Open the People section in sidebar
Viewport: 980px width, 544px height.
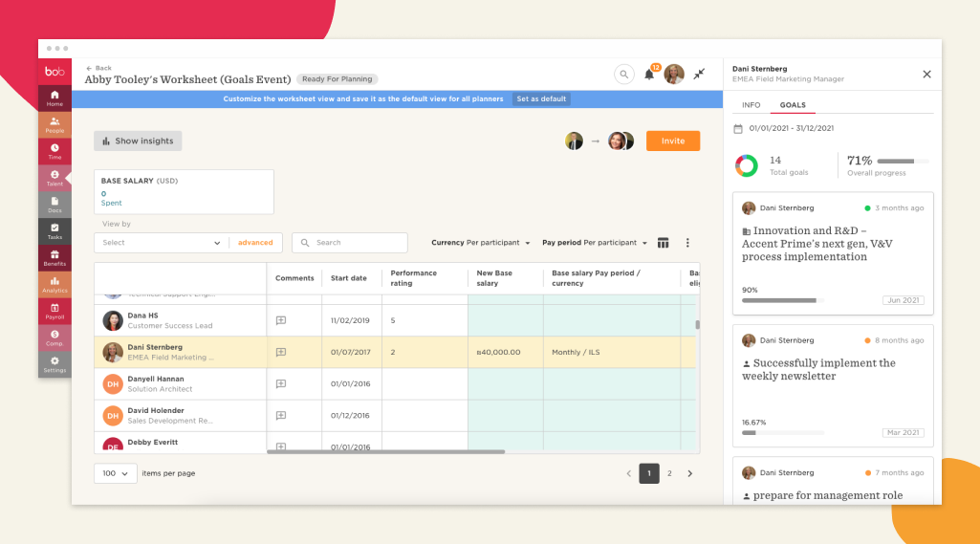pos(54,125)
